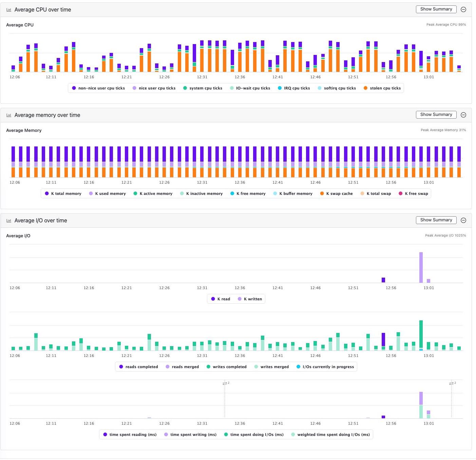Click Show Summary for Average CPU over time
Screen dimensions: 476x460
[x=436, y=9]
